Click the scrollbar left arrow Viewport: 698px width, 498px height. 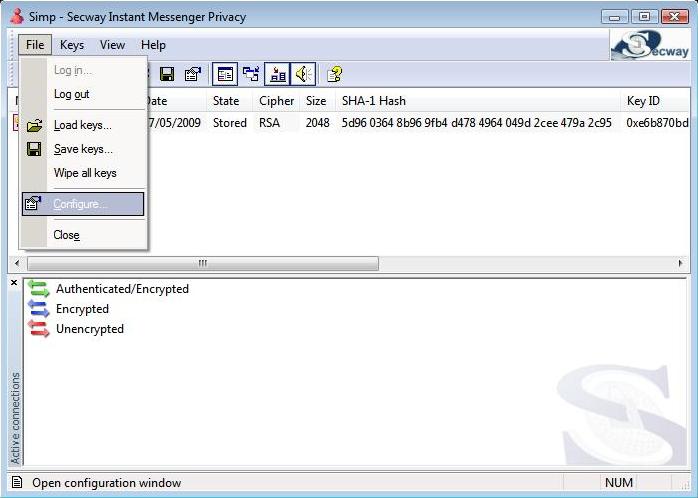[17, 263]
